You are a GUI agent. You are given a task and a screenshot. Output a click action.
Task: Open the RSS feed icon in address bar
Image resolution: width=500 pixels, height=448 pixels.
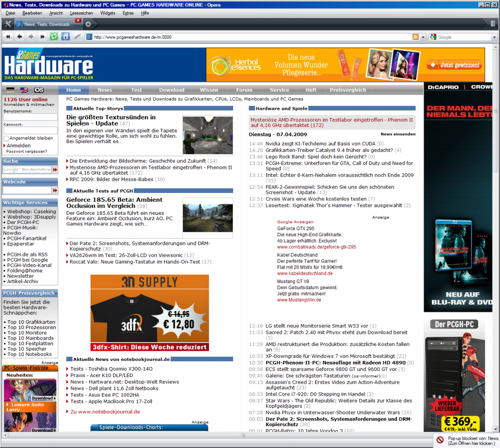pos(416,37)
